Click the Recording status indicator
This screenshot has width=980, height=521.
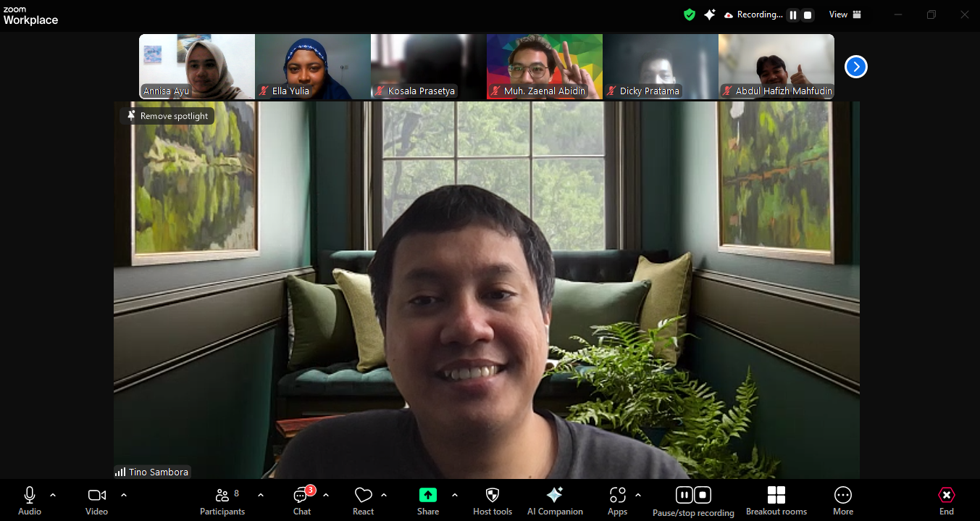pyautogui.click(x=753, y=14)
